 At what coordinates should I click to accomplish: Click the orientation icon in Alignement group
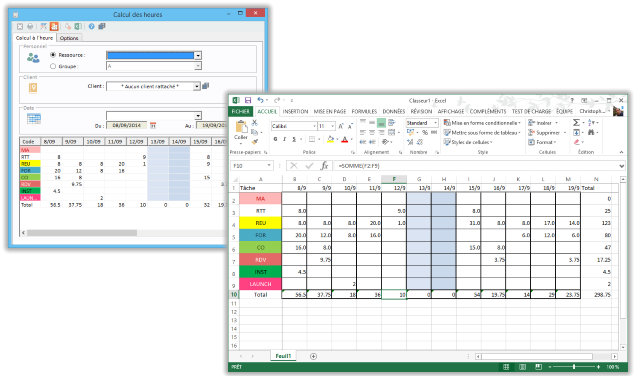click(x=385, y=142)
